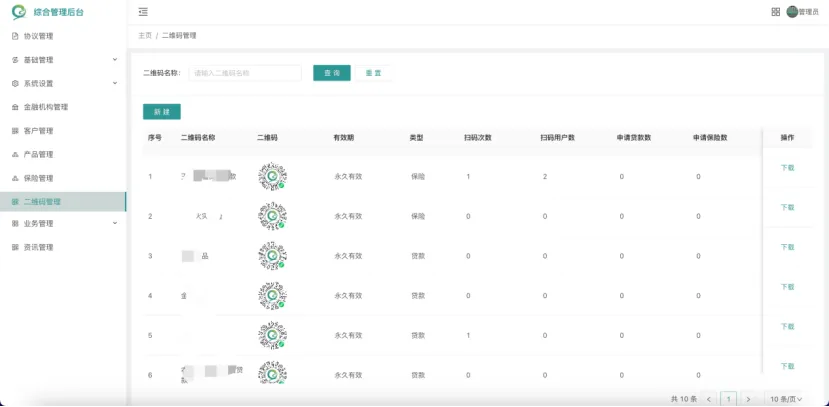The width and height of the screenshot is (829, 407).
Task: Download the QR code in row 6
Action: [787, 366]
